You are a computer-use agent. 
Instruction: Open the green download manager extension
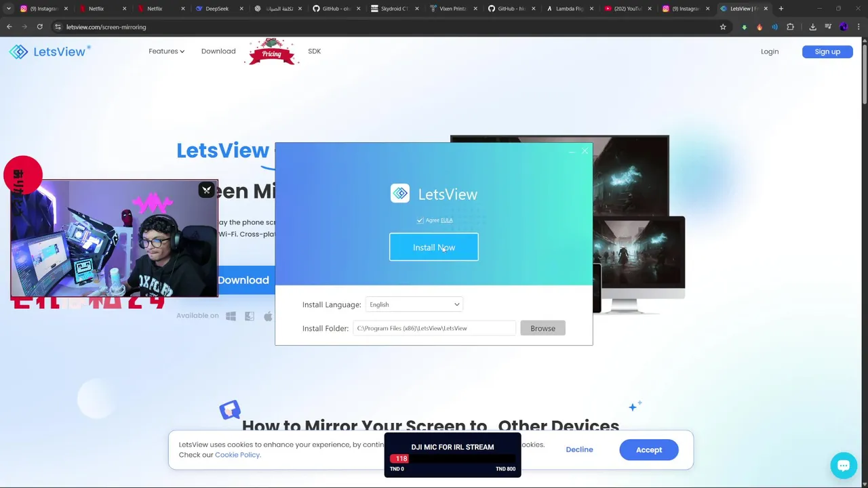(x=745, y=27)
